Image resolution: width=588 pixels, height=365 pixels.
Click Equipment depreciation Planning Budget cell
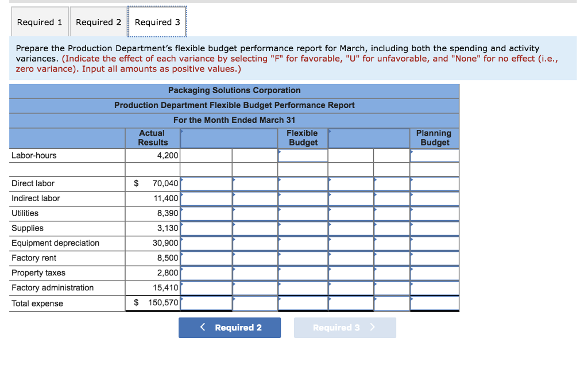coord(435,243)
